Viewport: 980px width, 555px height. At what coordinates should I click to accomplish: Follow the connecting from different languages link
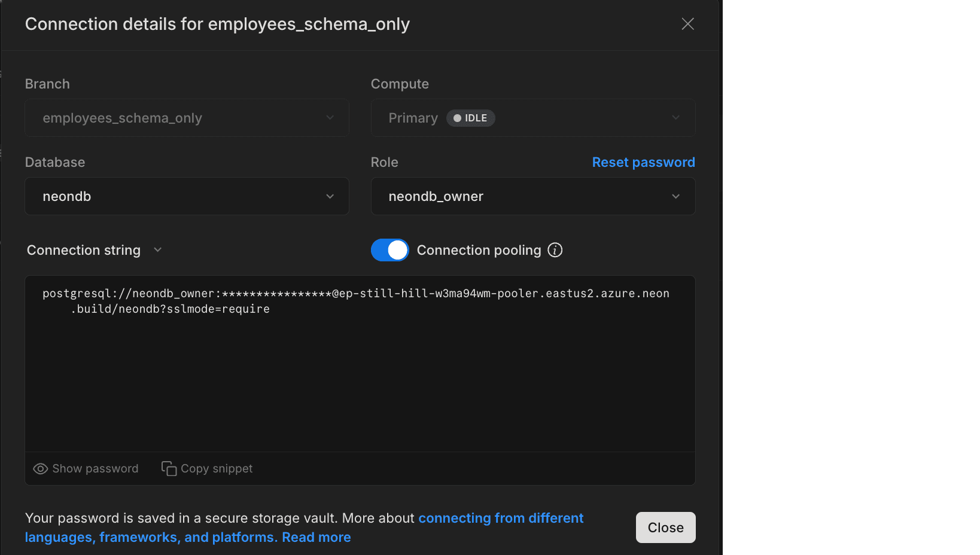click(501, 518)
